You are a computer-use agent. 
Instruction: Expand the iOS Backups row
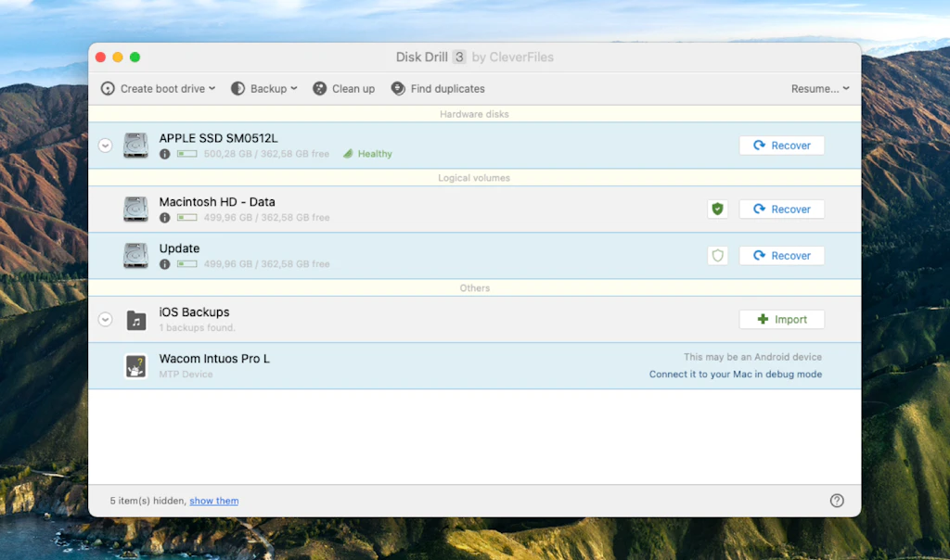tap(106, 319)
